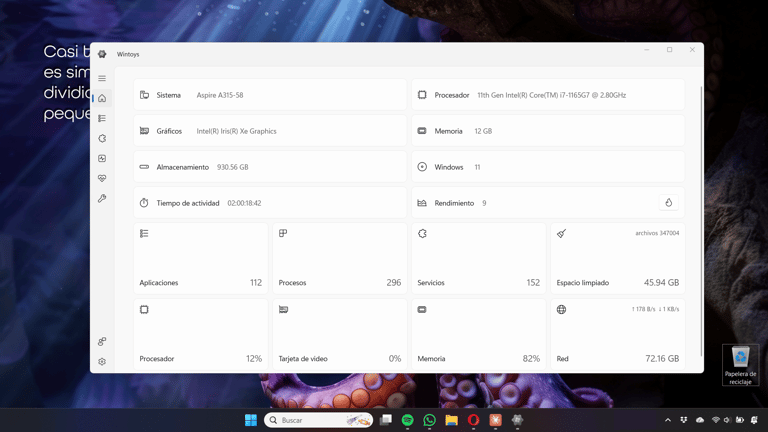This screenshot has height=432, width=768.
Task: Click the Wi-Fi icon in the system tray
Action: click(x=716, y=420)
